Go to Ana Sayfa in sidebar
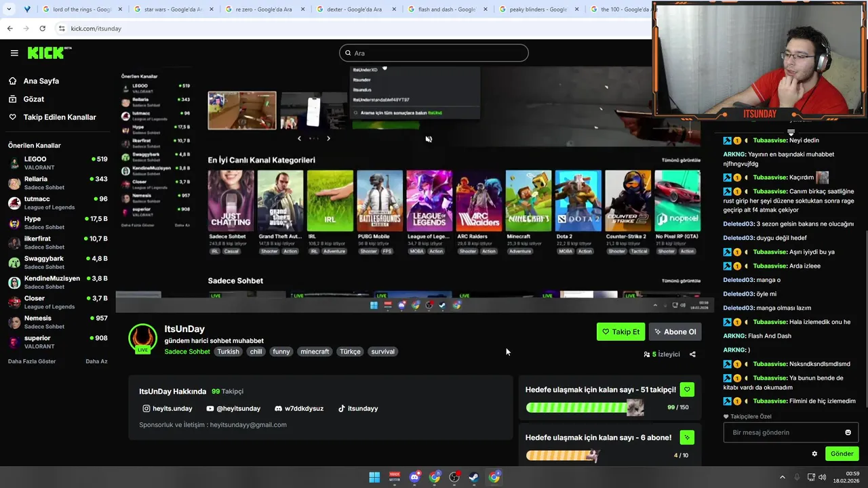This screenshot has width=868, height=488. tap(41, 81)
